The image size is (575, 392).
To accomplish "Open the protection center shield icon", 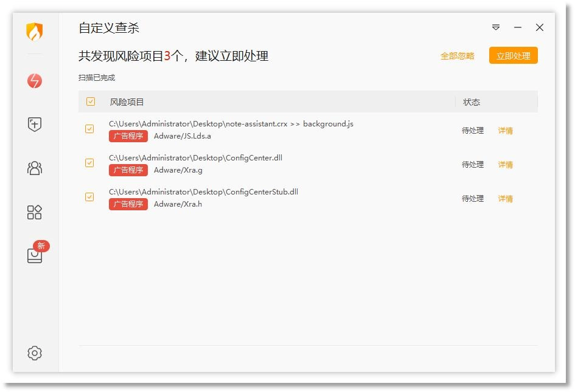I will 35,124.
